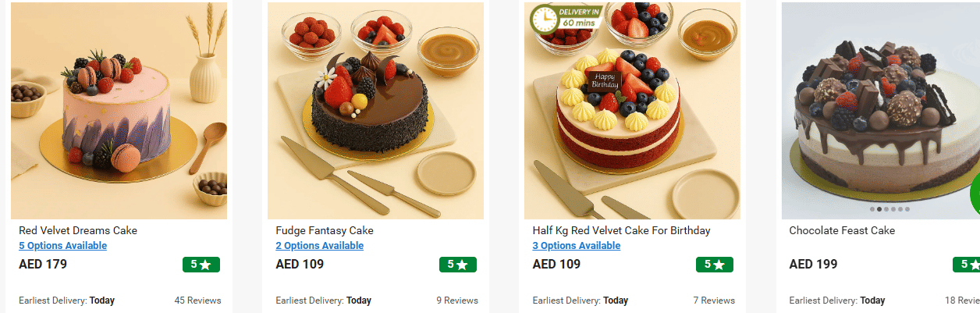Open Half Kg Red Velvet Cake For Birthday title
The width and height of the screenshot is (980, 313).
(622, 231)
